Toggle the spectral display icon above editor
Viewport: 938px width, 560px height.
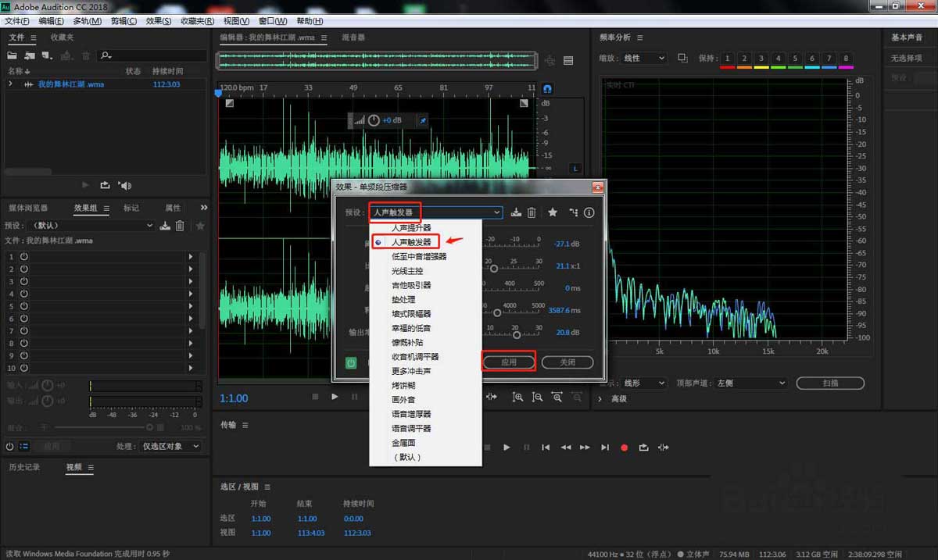tap(568, 60)
